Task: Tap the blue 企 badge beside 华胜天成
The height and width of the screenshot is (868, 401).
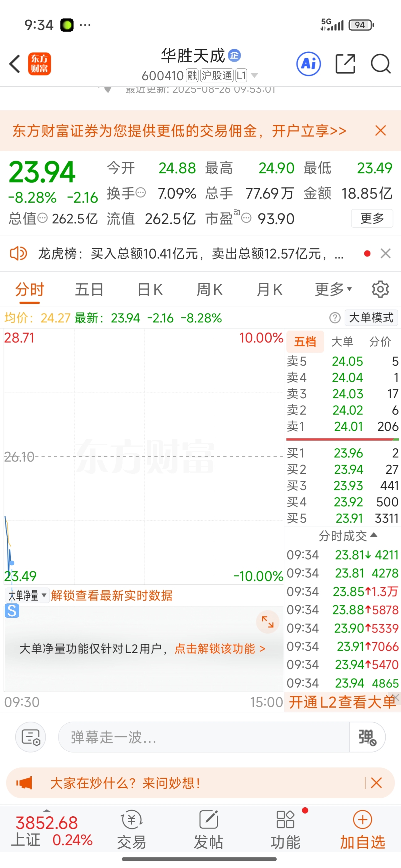Action: coord(234,56)
